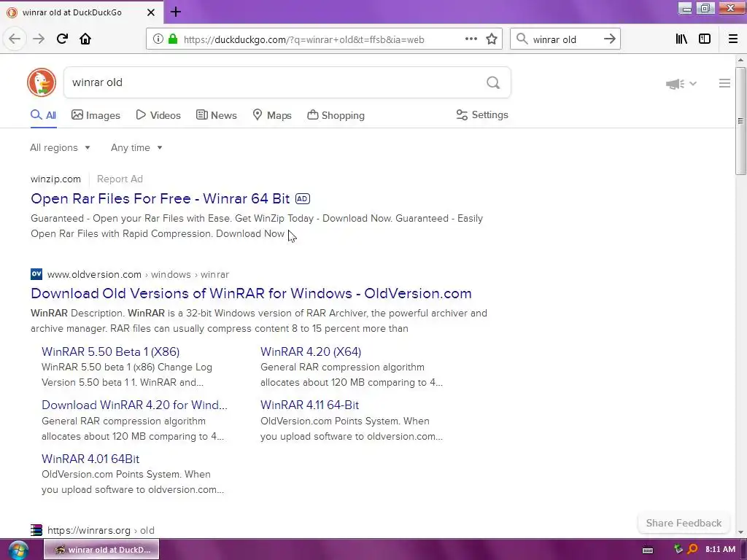Click the magnifier in Firefox search box
The width and height of the screenshot is (747, 560).
click(x=522, y=39)
